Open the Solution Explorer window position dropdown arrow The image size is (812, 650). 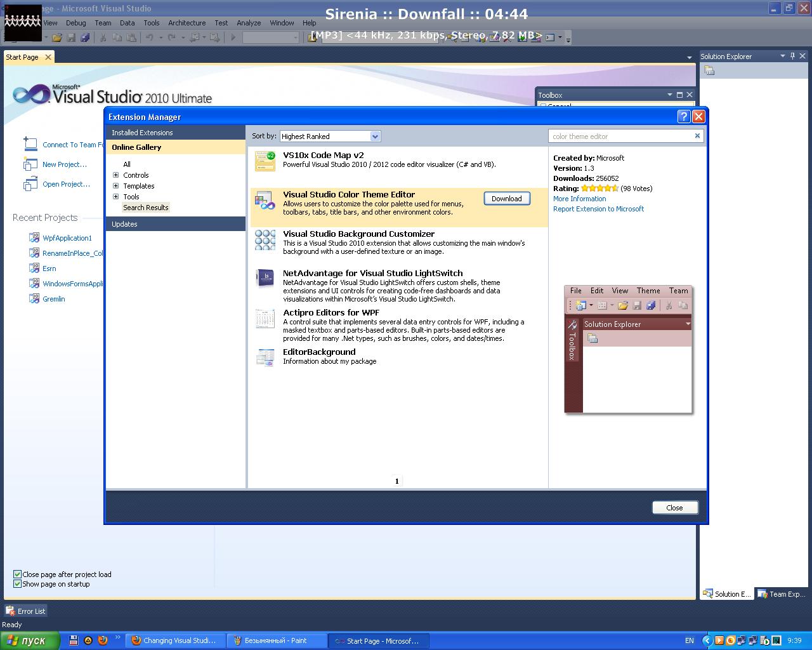coord(782,56)
